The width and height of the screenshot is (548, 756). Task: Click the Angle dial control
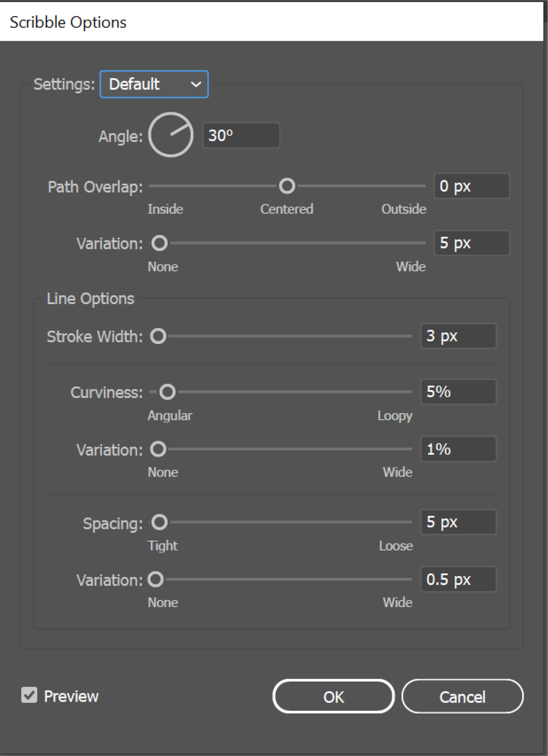click(x=170, y=135)
